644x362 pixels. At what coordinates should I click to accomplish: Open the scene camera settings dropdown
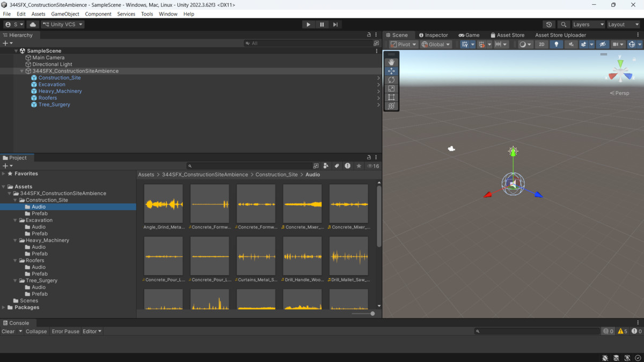tap(618, 45)
